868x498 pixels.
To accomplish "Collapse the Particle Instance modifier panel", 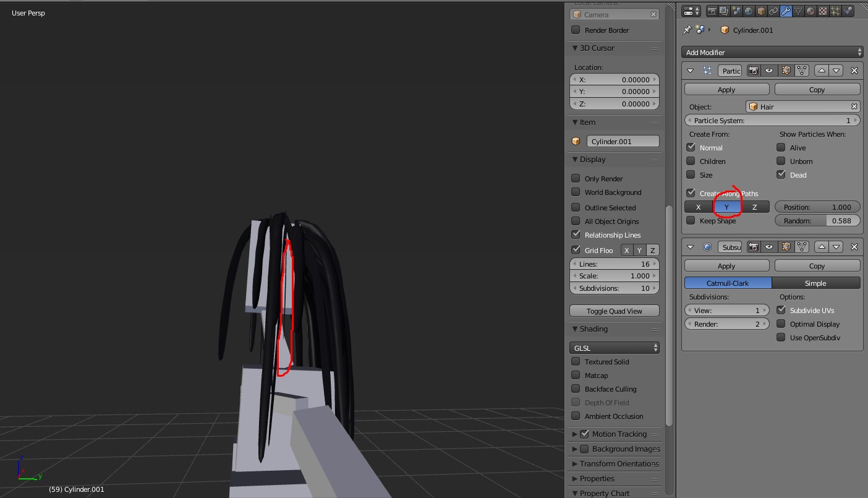I will (691, 71).
